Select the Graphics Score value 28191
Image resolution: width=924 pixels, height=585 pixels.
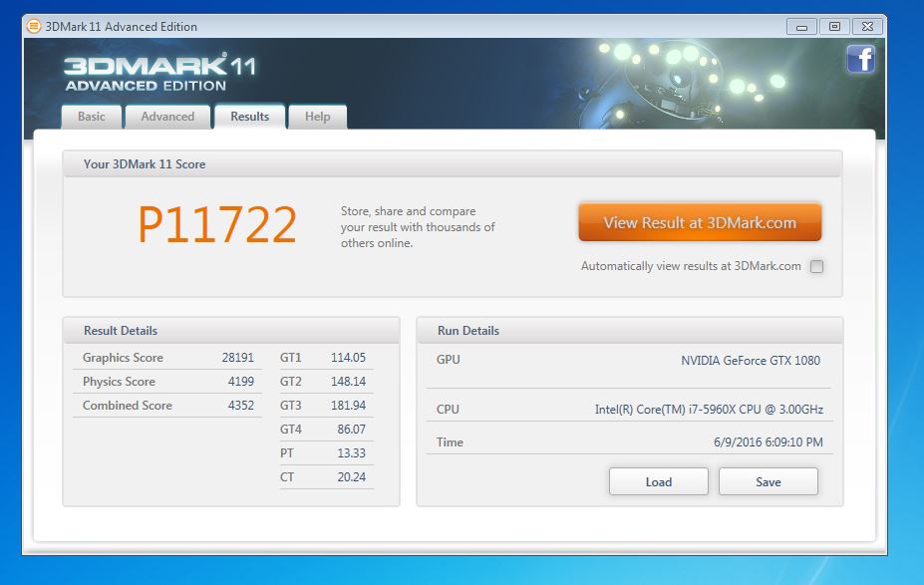point(237,358)
